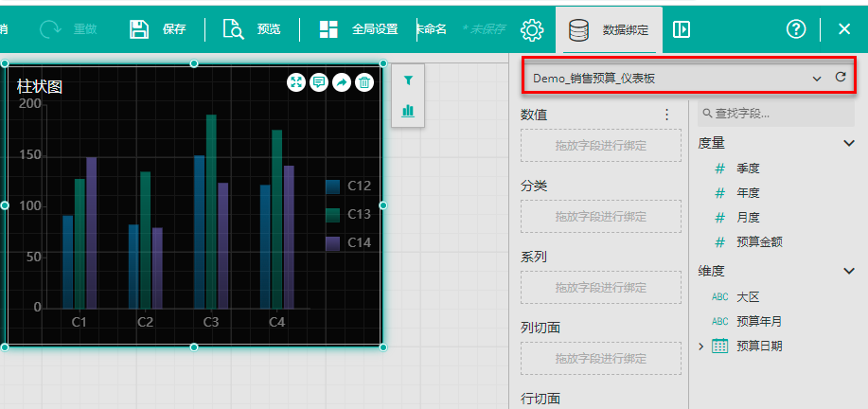This screenshot has height=409, width=868.
Task: Click the filter funnel icon
Action: [408, 81]
